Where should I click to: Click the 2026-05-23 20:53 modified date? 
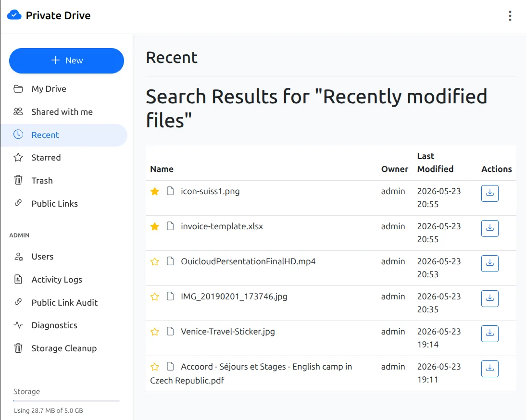pos(439,268)
